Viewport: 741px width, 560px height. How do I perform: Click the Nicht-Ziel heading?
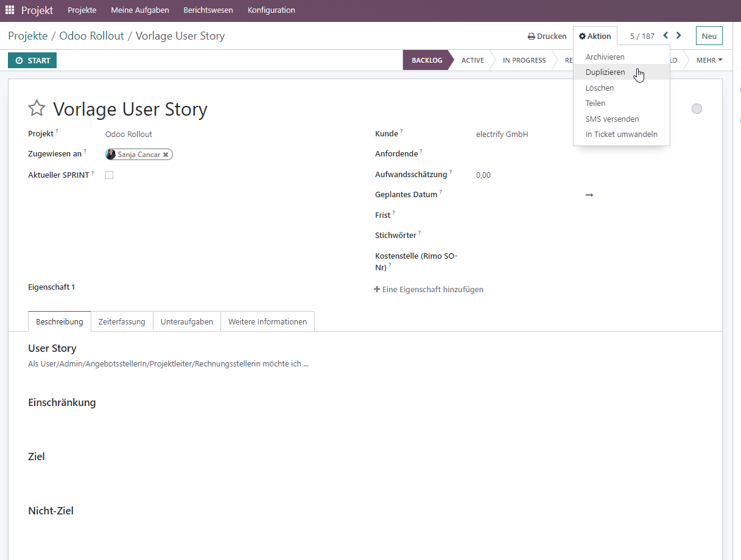[51, 511]
